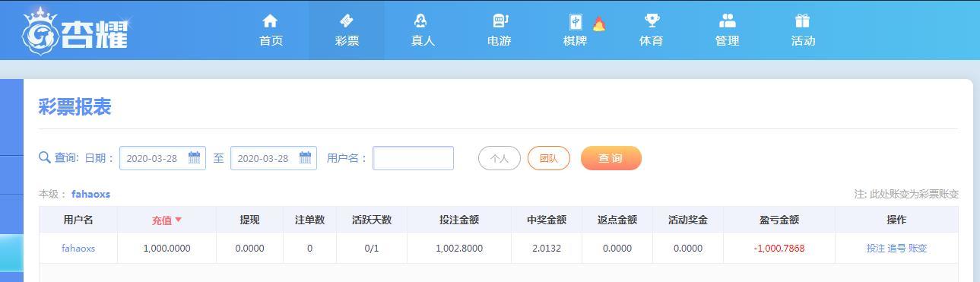Open the 体育 trophy icon
Viewport: 980px width, 282px height.
[x=652, y=21]
